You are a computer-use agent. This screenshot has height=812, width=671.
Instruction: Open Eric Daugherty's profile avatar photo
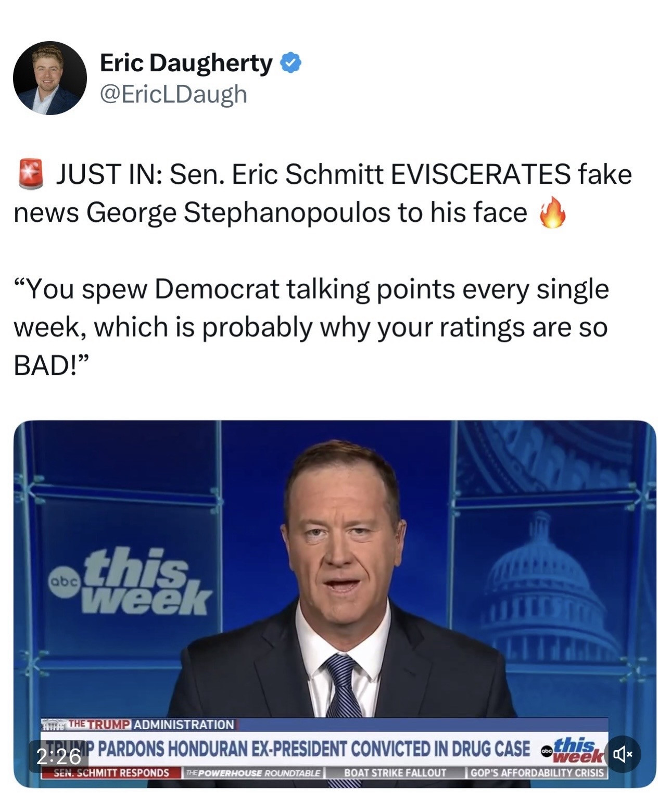pos(50,78)
